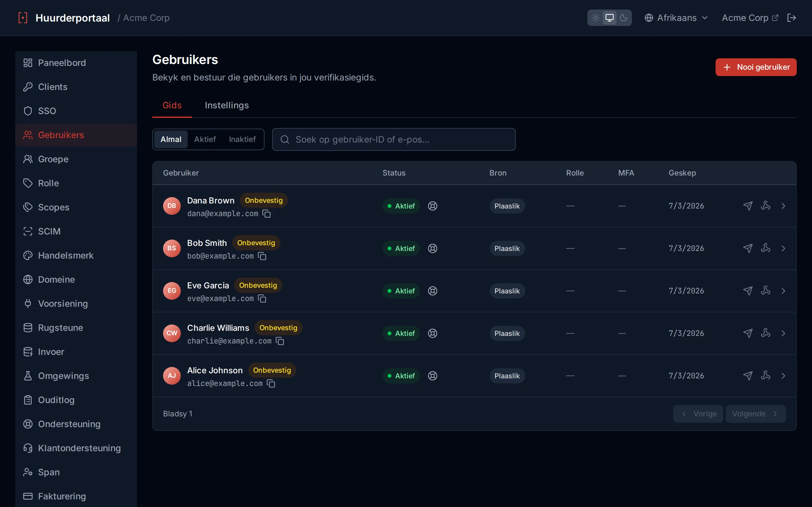Click lifebuoy icon beside Charlie Williams status
Image resolution: width=812 pixels, height=507 pixels.
coord(433,333)
